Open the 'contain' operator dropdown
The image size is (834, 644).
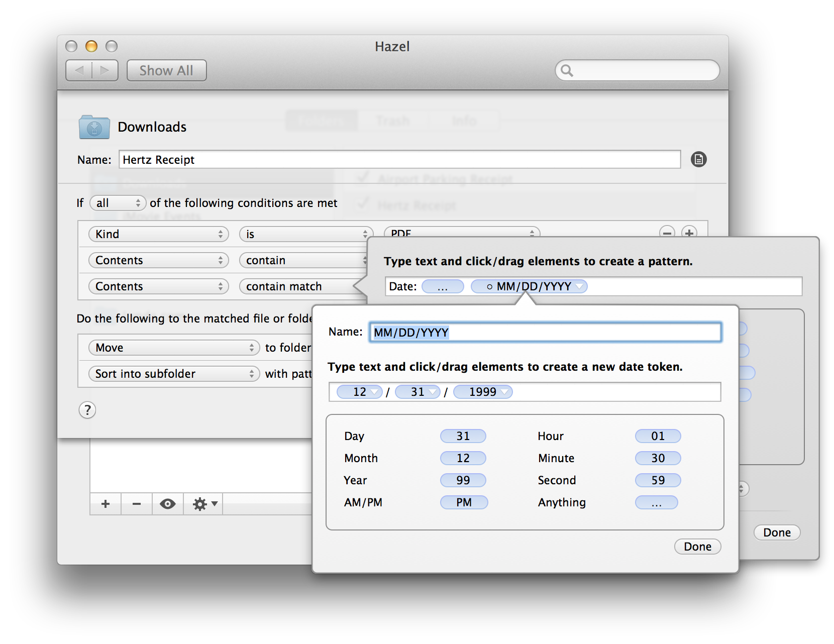pyautogui.click(x=303, y=260)
